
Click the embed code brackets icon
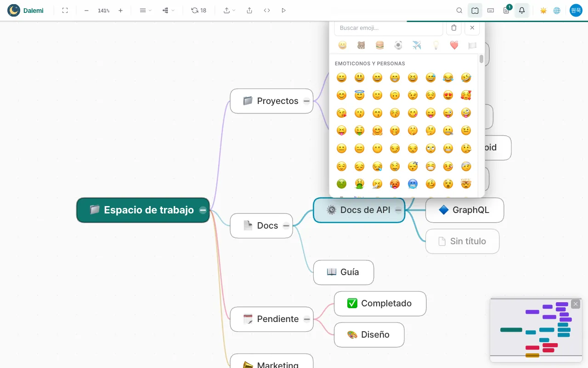pos(267,10)
